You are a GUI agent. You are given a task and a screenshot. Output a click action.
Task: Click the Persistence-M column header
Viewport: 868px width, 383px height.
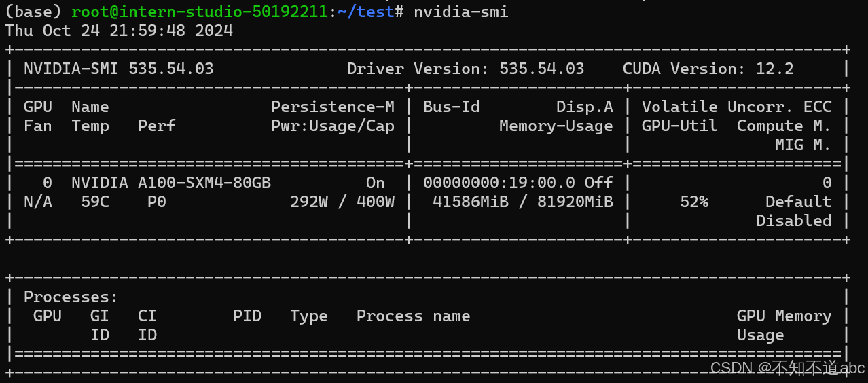click(333, 107)
